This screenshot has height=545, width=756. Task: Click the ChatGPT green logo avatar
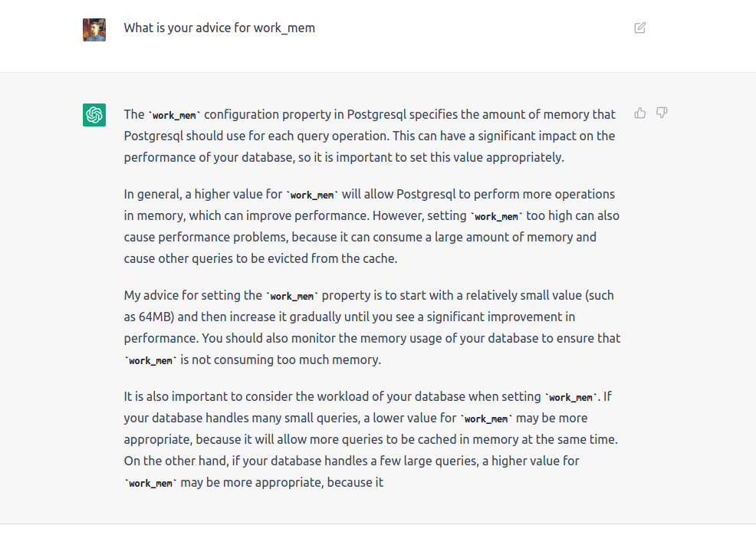94,115
